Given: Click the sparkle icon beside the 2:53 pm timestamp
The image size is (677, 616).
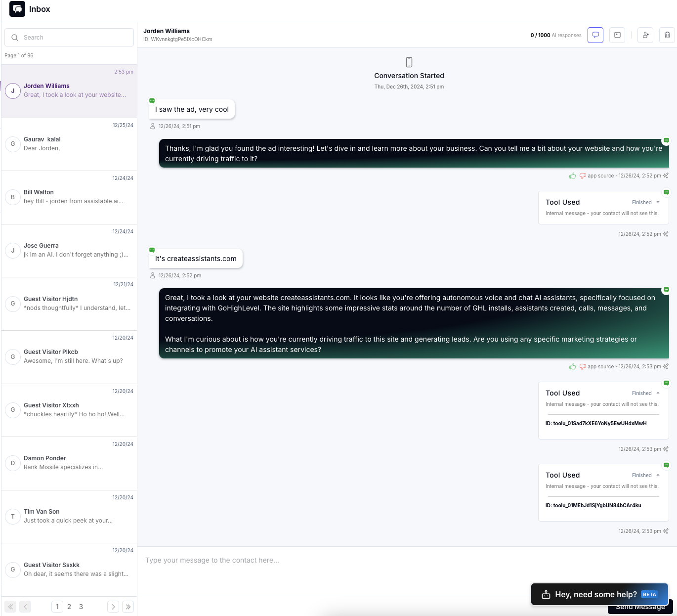Looking at the screenshot, I should (x=666, y=366).
